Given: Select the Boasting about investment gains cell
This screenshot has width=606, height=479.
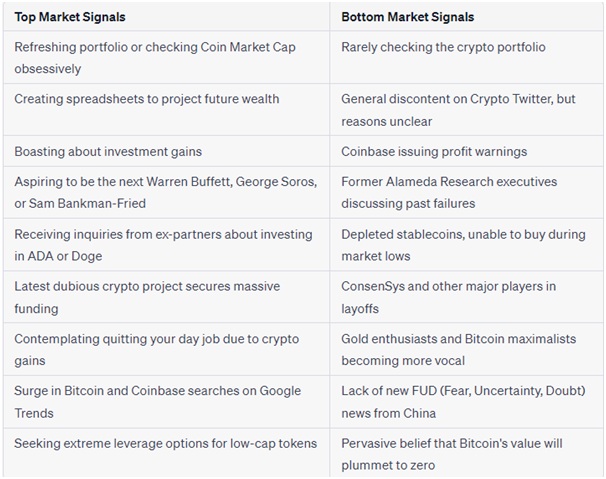Looking at the screenshot, I should pyautogui.click(x=166, y=151).
